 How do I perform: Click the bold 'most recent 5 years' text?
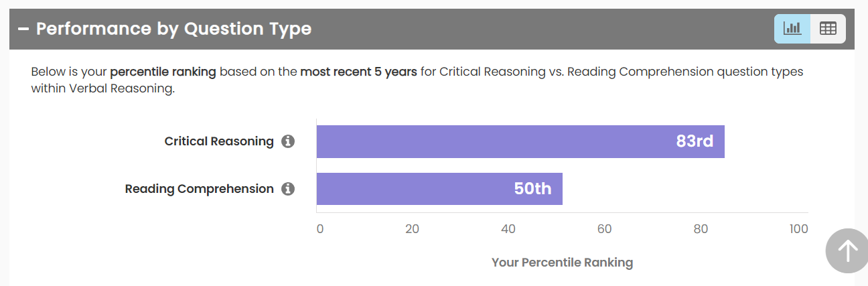click(358, 72)
